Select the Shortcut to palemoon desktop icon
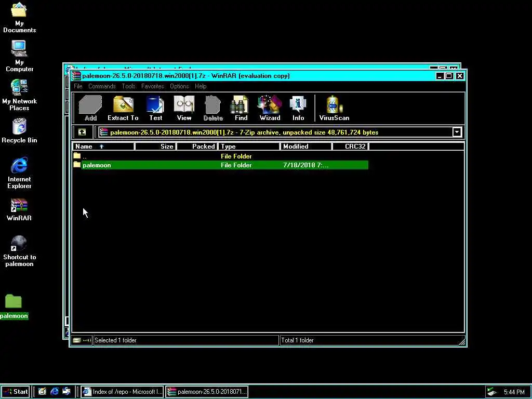 point(19,251)
